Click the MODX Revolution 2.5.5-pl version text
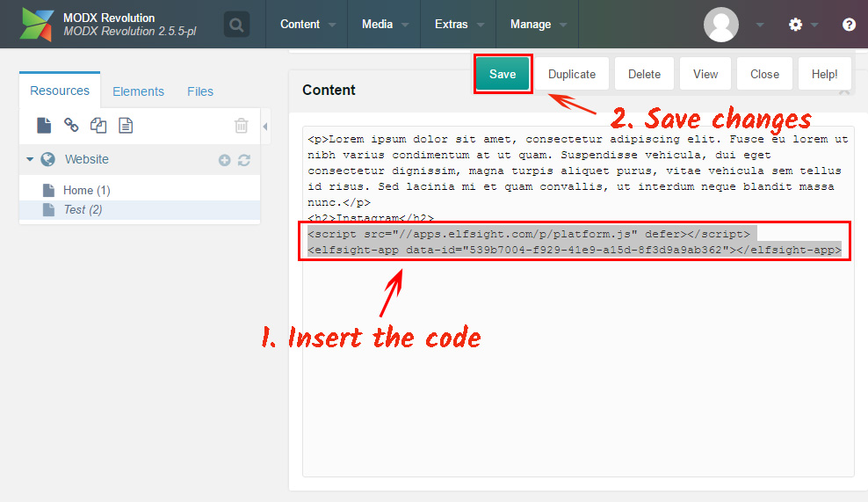 tap(129, 32)
